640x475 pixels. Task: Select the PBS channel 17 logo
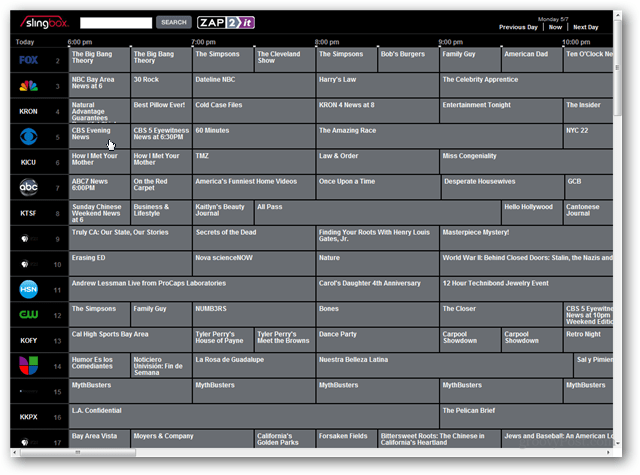click(x=29, y=442)
